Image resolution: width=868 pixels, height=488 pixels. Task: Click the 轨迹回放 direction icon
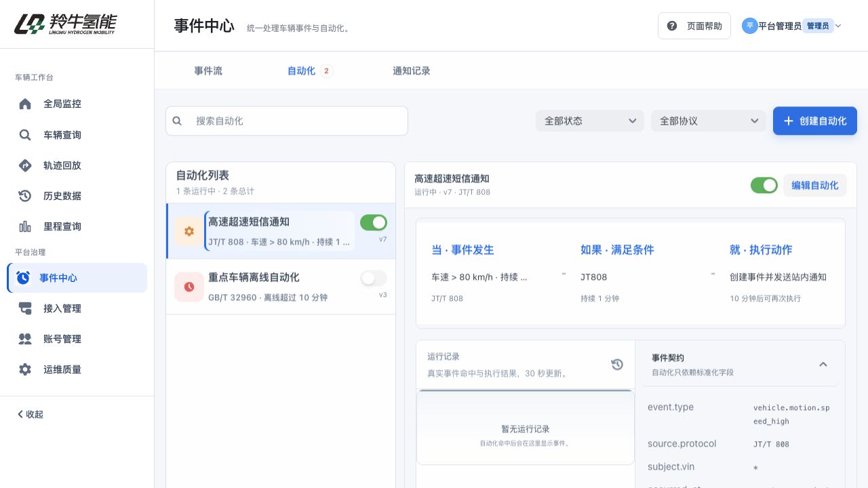(25, 165)
